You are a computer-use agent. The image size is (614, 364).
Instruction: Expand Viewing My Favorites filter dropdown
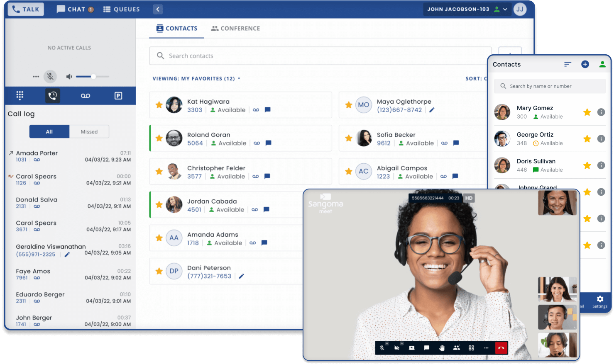(x=196, y=78)
